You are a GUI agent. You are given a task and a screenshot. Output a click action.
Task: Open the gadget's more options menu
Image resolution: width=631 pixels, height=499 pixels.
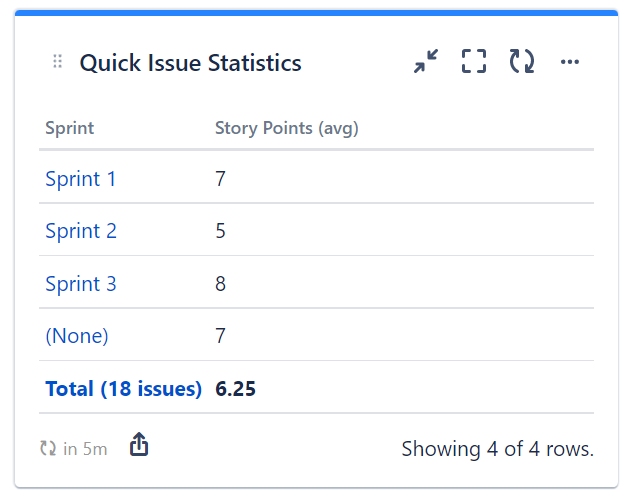[x=569, y=62]
